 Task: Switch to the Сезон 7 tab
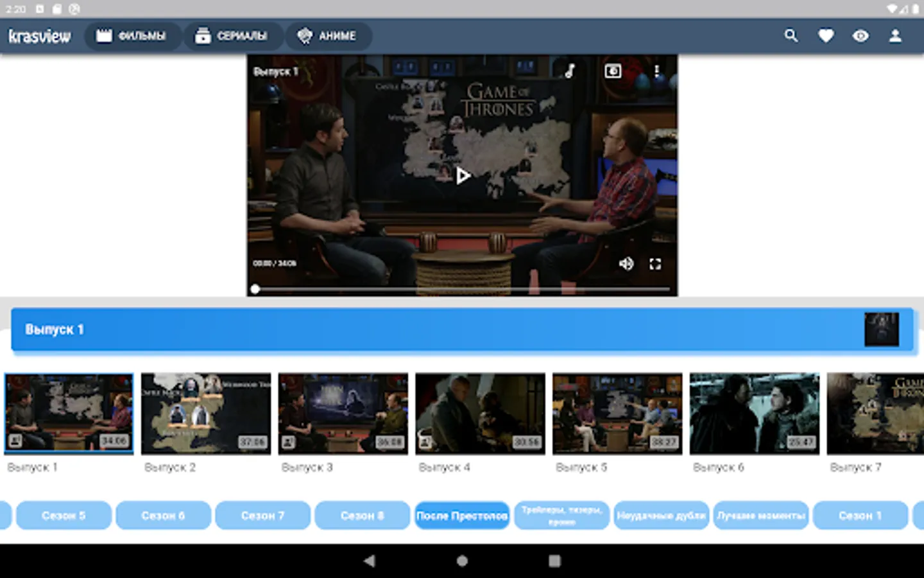point(263,516)
